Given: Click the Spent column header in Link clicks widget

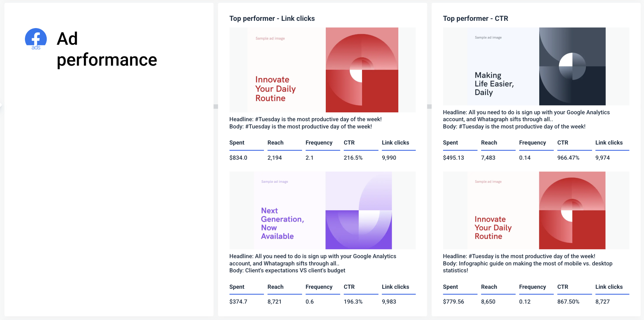Looking at the screenshot, I should [237, 143].
